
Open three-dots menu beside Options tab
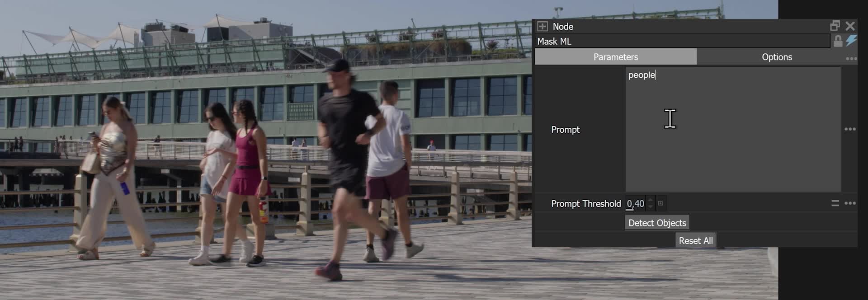(851, 59)
